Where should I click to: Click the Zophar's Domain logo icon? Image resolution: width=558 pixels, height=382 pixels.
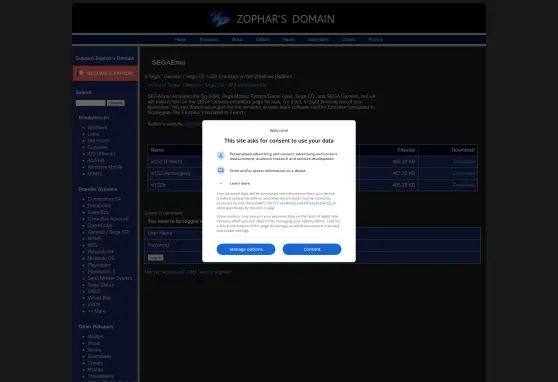pos(220,19)
